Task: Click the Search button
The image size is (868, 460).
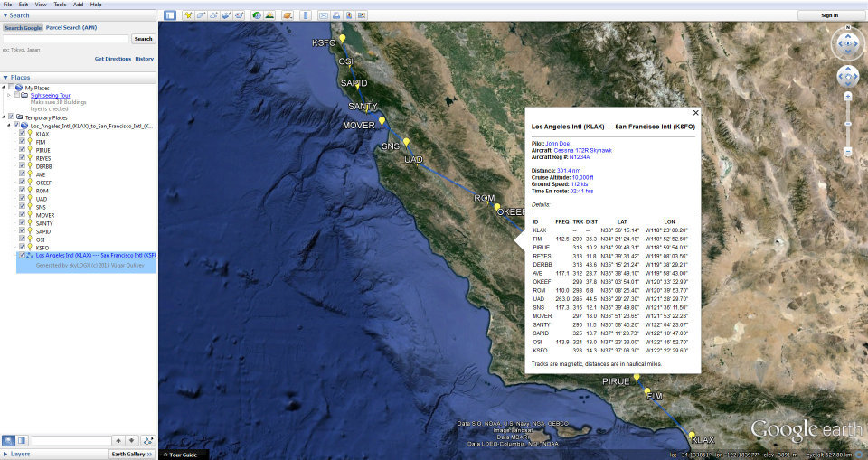Action: (144, 39)
